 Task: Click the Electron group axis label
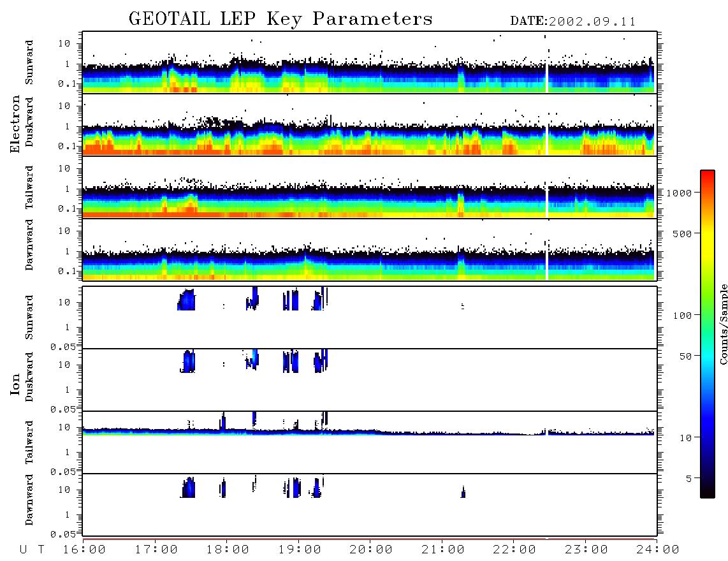point(15,124)
